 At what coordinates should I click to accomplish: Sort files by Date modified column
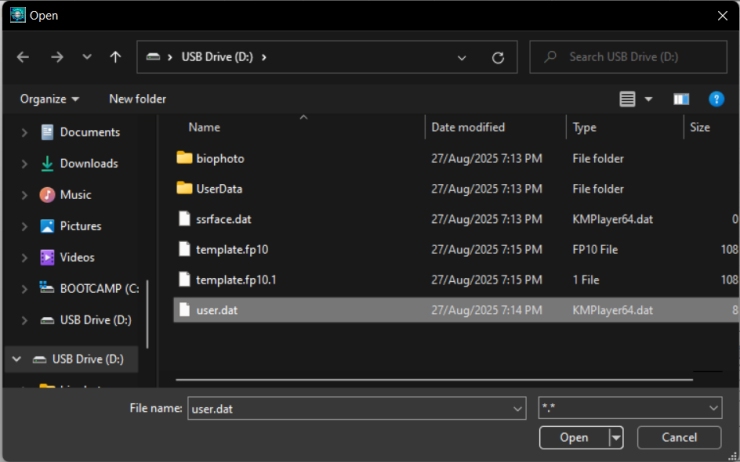tap(468, 127)
